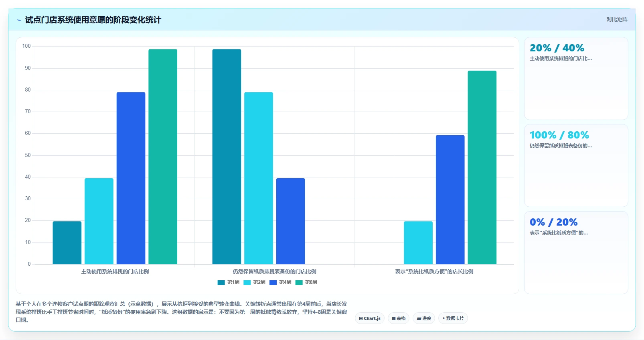This screenshot has height=340, width=644.
Task: Click axis label 表示“系统比纸质方便”的店长比例
Action: [434, 272]
